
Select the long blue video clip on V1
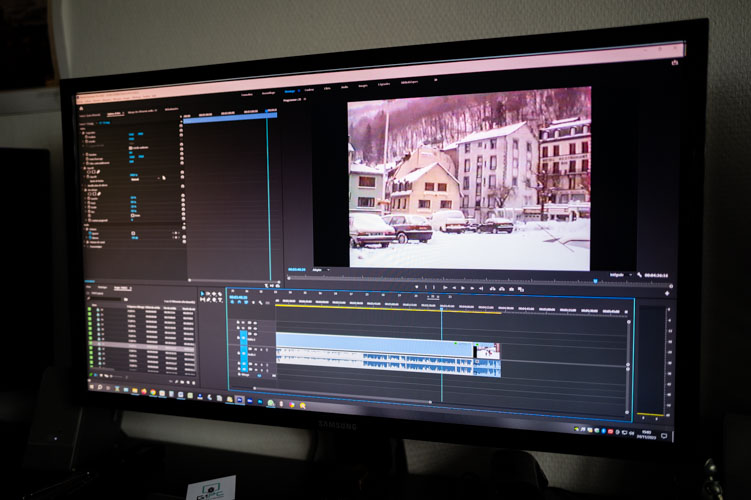374,345
